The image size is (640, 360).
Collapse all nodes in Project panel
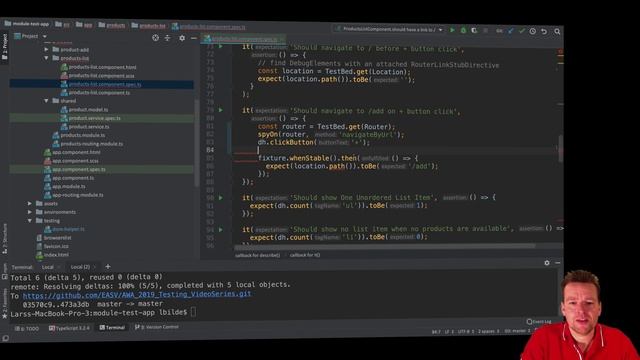pyautogui.click(x=167, y=38)
